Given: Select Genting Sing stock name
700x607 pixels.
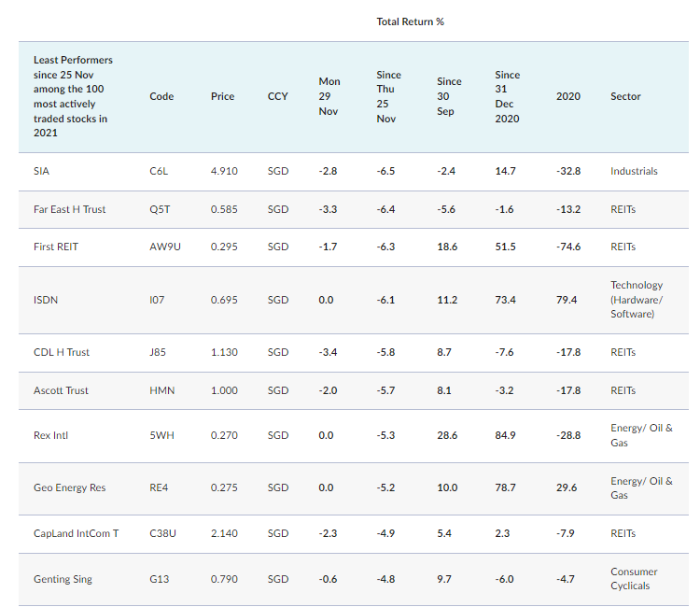Looking at the screenshot, I should point(63,579).
